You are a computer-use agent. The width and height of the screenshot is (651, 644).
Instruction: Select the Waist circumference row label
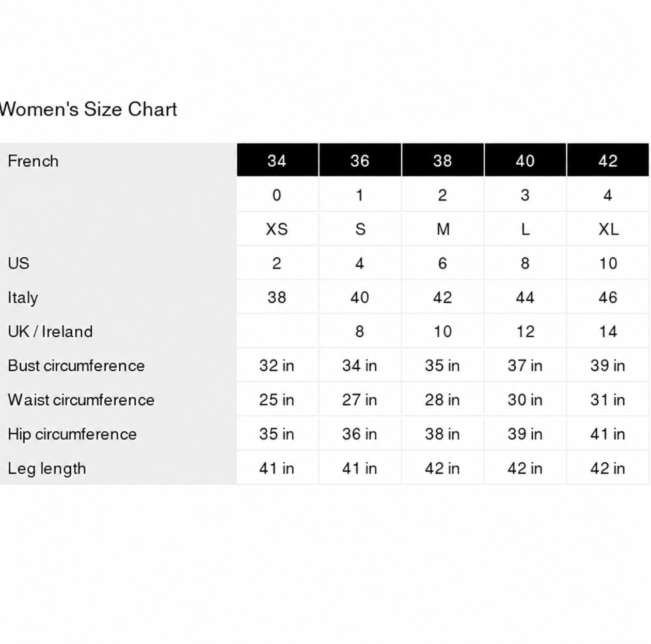[x=81, y=400]
